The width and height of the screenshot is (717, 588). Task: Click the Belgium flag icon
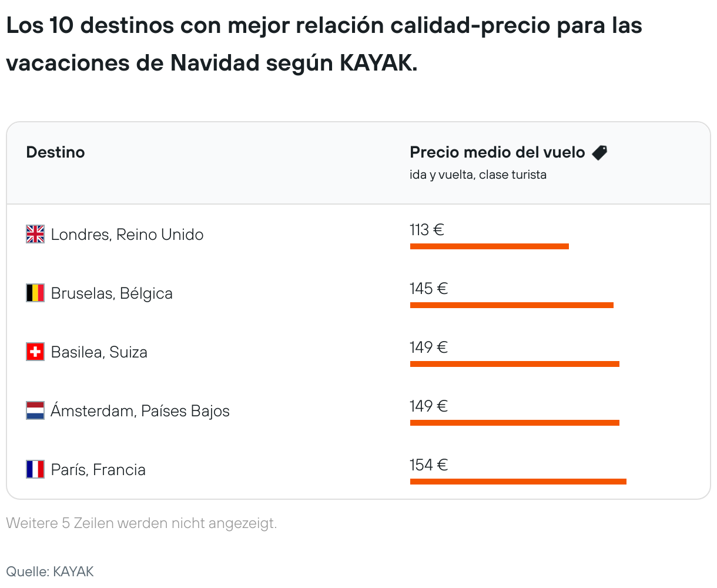[35, 293]
